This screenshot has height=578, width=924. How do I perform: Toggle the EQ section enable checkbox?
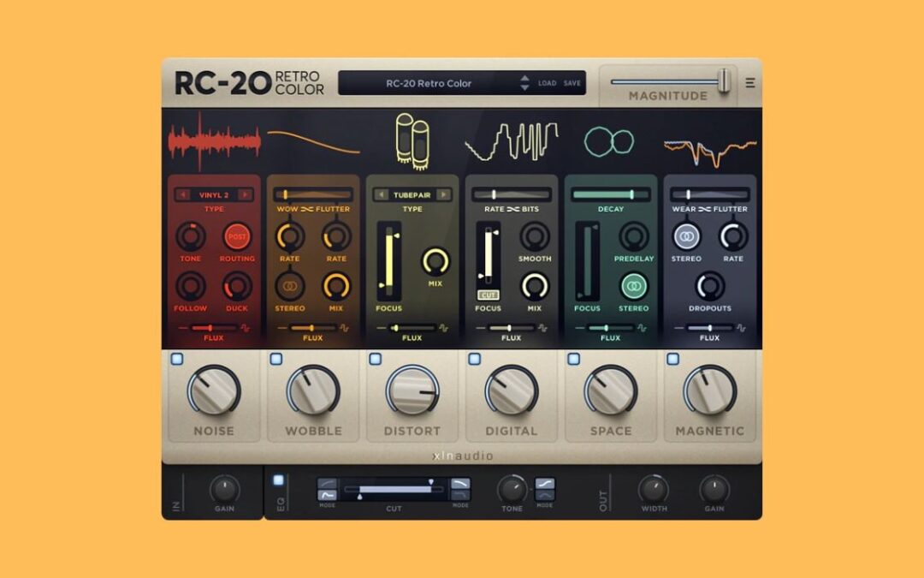(279, 480)
